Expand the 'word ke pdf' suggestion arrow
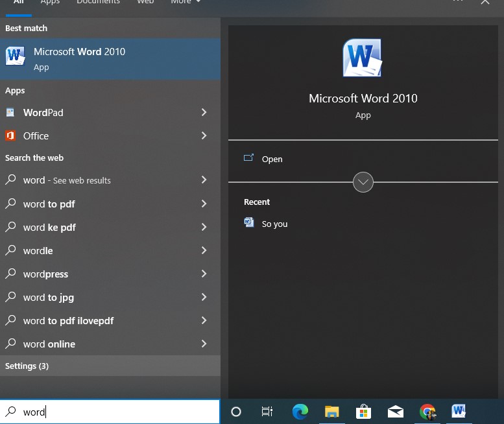 (204, 227)
